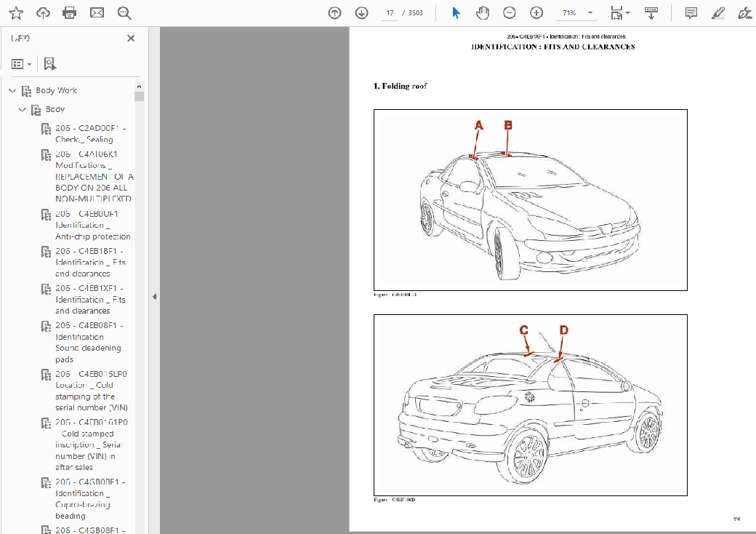
Task: Collapse the Body Work bookmark
Action: click(12, 90)
